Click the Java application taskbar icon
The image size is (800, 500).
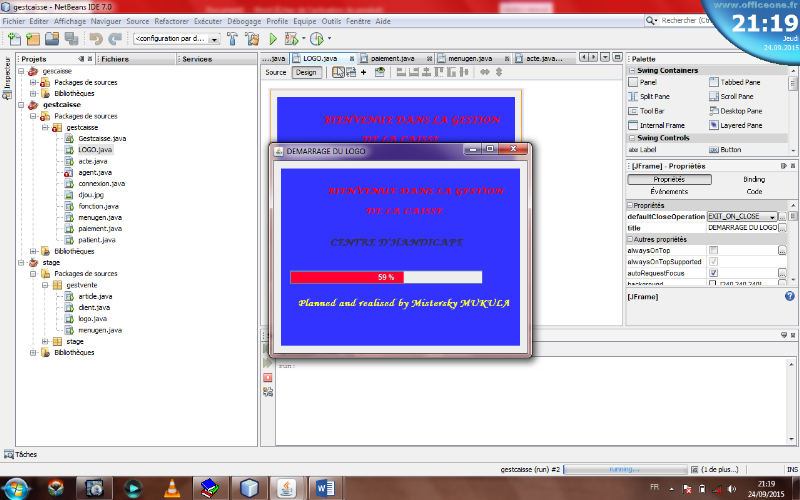(287, 488)
